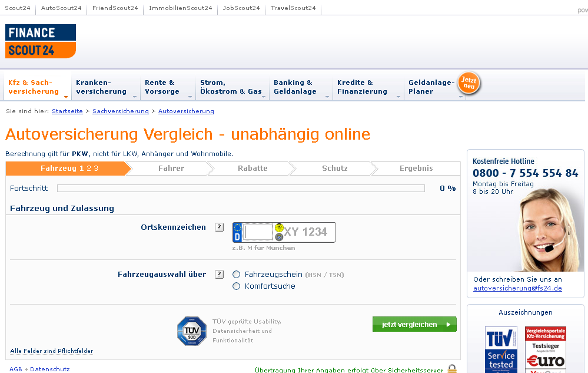Follow the Sachversicherung breadcrumb link
The width and height of the screenshot is (588, 373).
(x=121, y=111)
